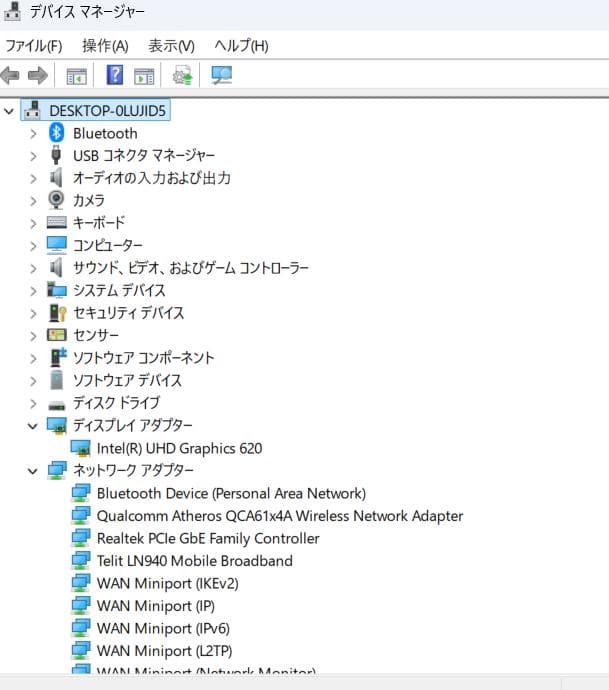This screenshot has height=690, width=609.
Task: Click the Bluetooth category icon
Action: click(56, 133)
